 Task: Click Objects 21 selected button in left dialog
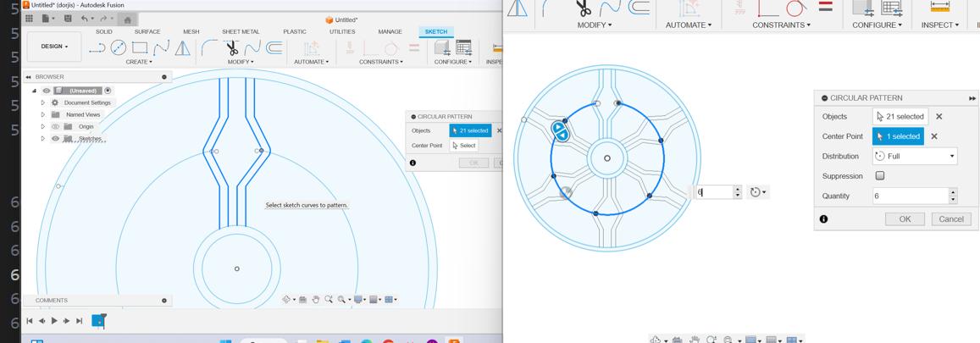point(470,130)
